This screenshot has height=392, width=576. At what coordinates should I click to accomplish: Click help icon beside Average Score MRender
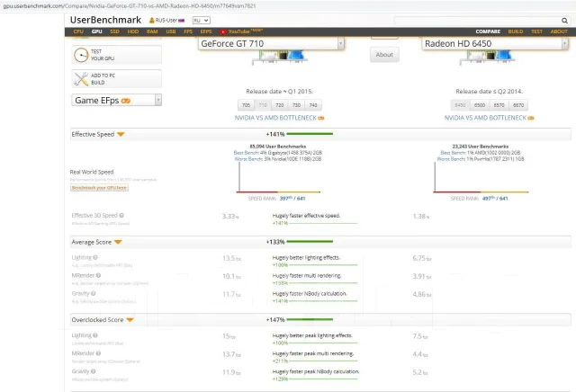[x=98, y=275]
